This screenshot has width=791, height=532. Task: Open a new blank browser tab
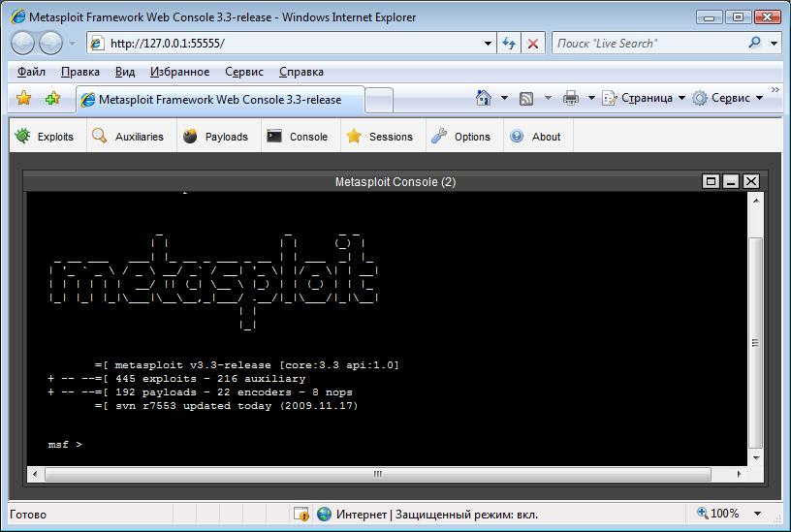[x=379, y=101]
